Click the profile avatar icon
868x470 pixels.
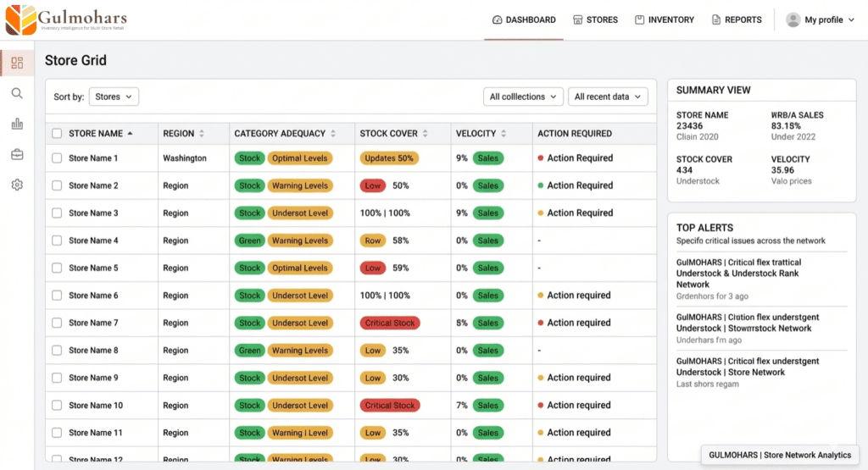tap(793, 20)
